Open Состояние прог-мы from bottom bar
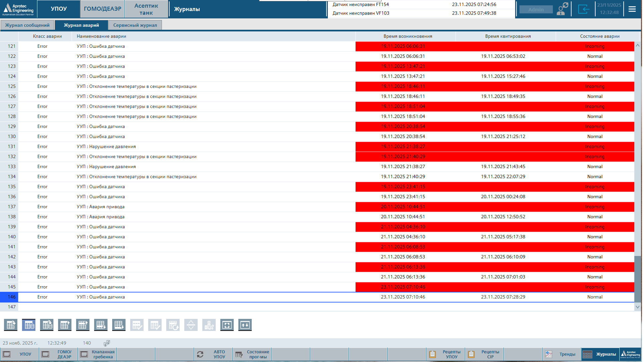Screen dimensions: 644x362 point(252,354)
